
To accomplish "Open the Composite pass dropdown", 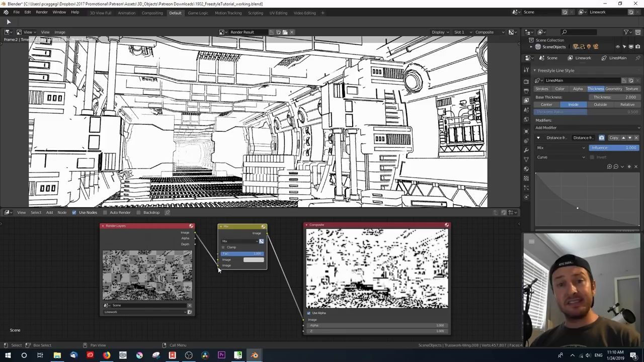I will tap(489, 32).
